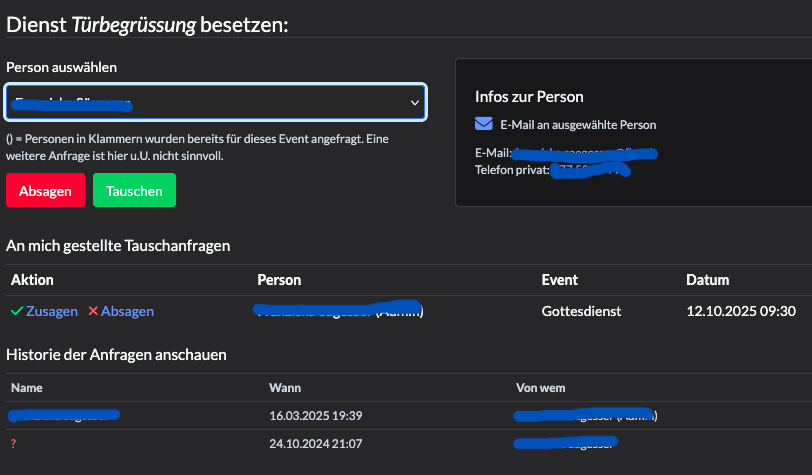This screenshot has width=812, height=475.
Task: Click history entry 24.10.2024 21:07
Action: click(x=316, y=443)
